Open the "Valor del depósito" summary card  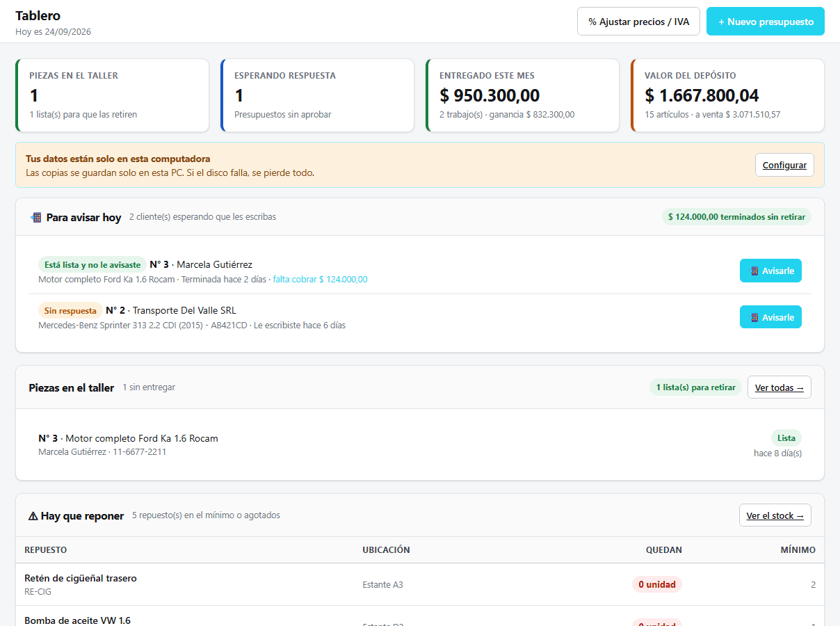[727, 95]
